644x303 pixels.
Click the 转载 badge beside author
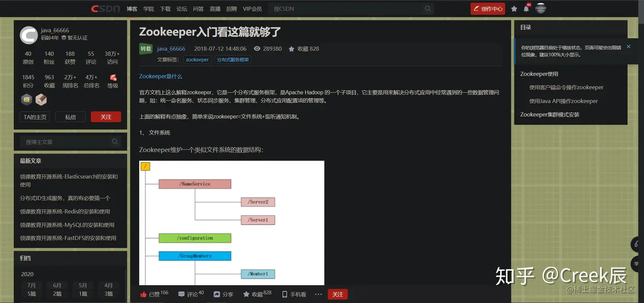coord(146,49)
